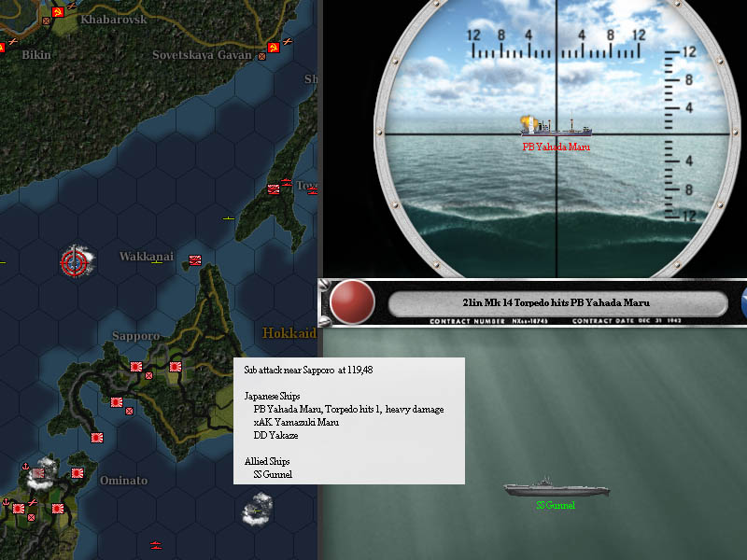Click 'DD Yakaze' in the combat report
The height and width of the screenshot is (560, 747).
(275, 435)
